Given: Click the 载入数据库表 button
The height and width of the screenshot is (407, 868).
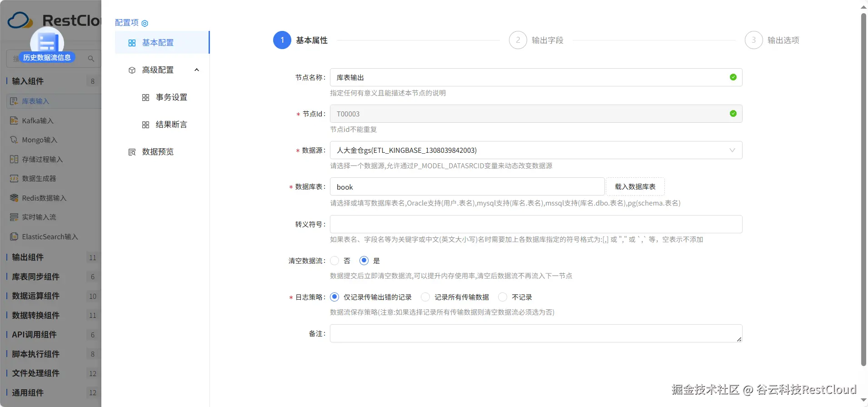Looking at the screenshot, I should click(635, 186).
